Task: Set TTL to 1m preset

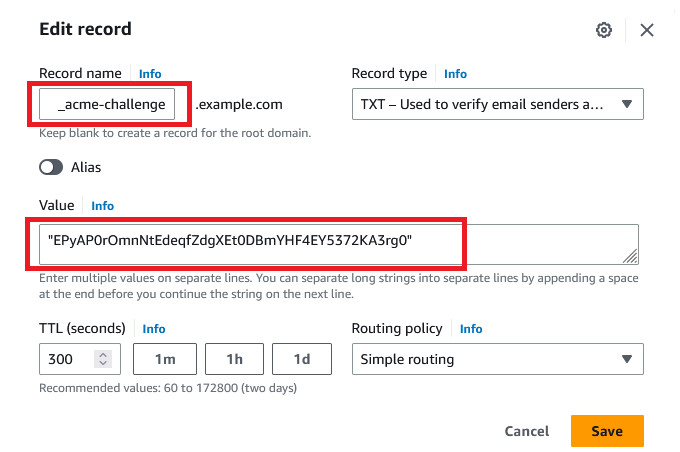Action: pyautogui.click(x=165, y=359)
